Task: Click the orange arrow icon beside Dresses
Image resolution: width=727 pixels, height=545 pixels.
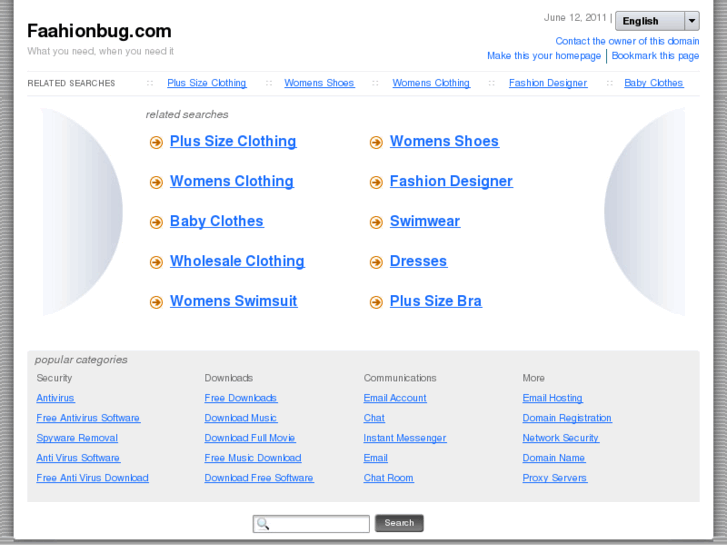Action: [376, 262]
